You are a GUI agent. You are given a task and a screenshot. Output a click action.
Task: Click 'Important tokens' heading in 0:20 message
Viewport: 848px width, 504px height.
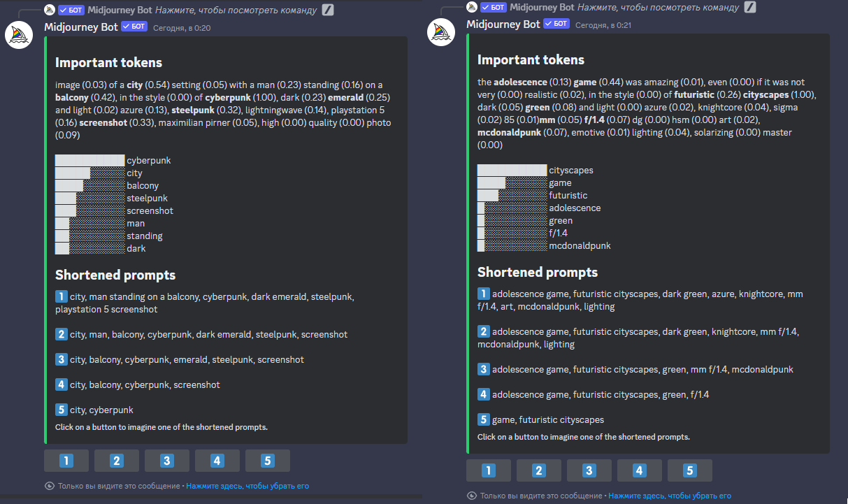(109, 62)
